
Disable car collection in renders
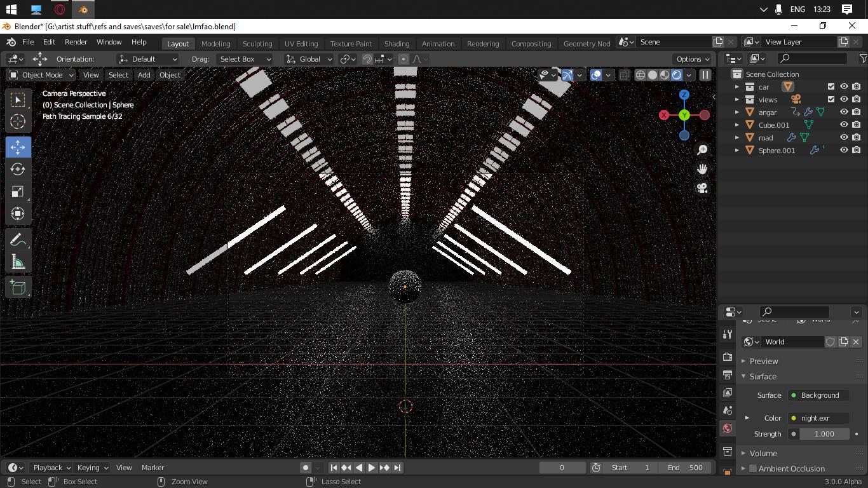point(857,86)
